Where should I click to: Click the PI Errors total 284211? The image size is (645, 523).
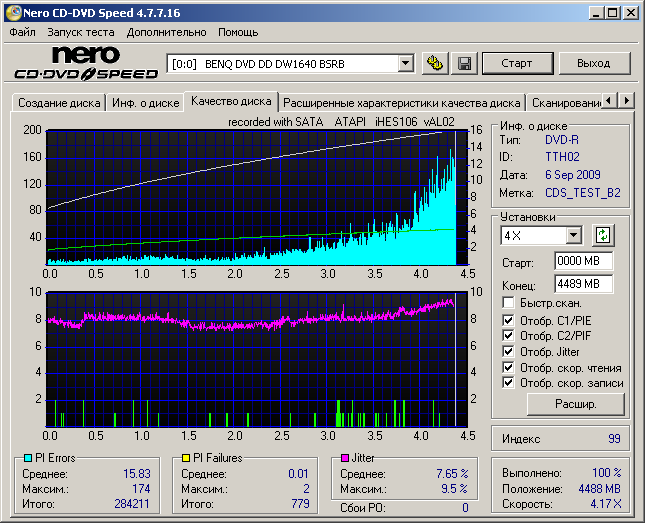pyautogui.click(x=132, y=504)
